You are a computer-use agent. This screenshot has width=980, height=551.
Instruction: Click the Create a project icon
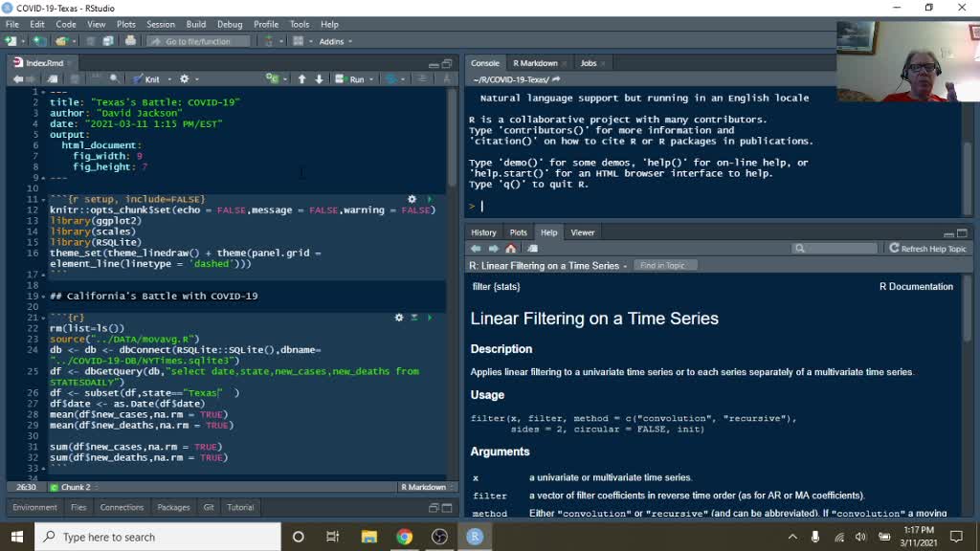[39, 41]
